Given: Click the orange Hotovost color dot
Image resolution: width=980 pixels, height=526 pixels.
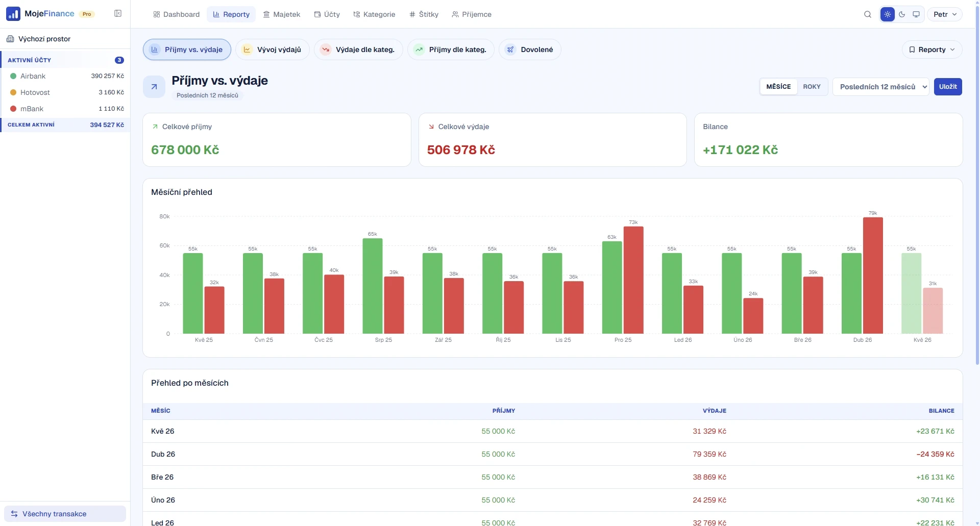Looking at the screenshot, I should pyautogui.click(x=13, y=92).
